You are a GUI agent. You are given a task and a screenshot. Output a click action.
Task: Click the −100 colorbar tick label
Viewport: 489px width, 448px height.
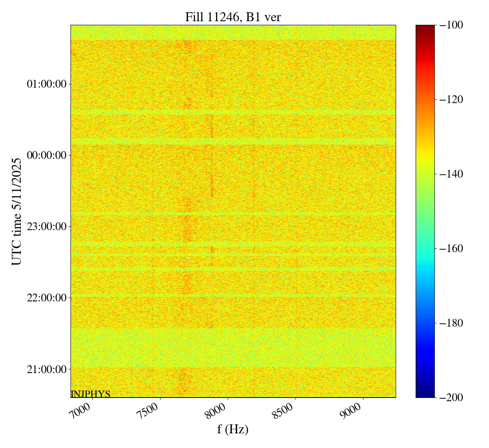(451, 25)
